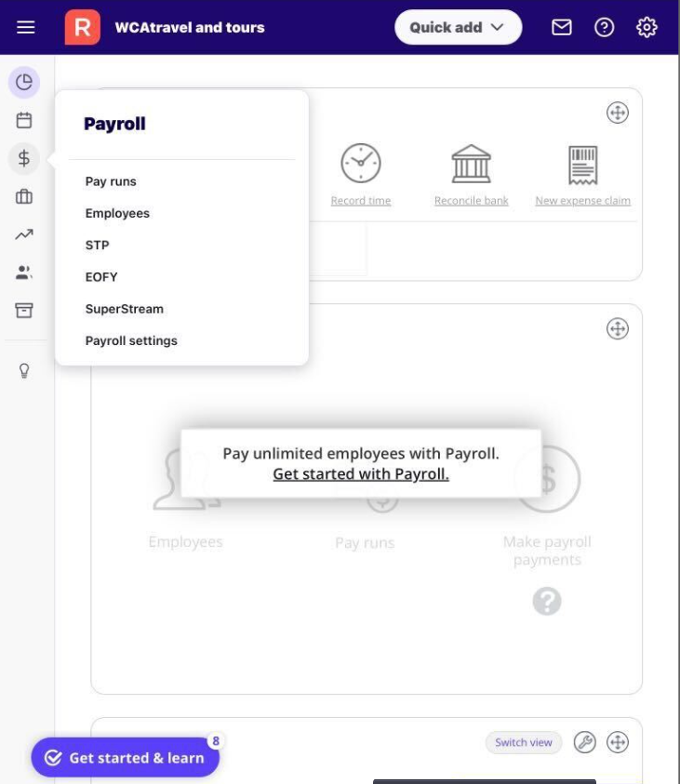The width and height of the screenshot is (680, 784).
Task: Open Payroll settings menu entry
Action: click(x=131, y=341)
